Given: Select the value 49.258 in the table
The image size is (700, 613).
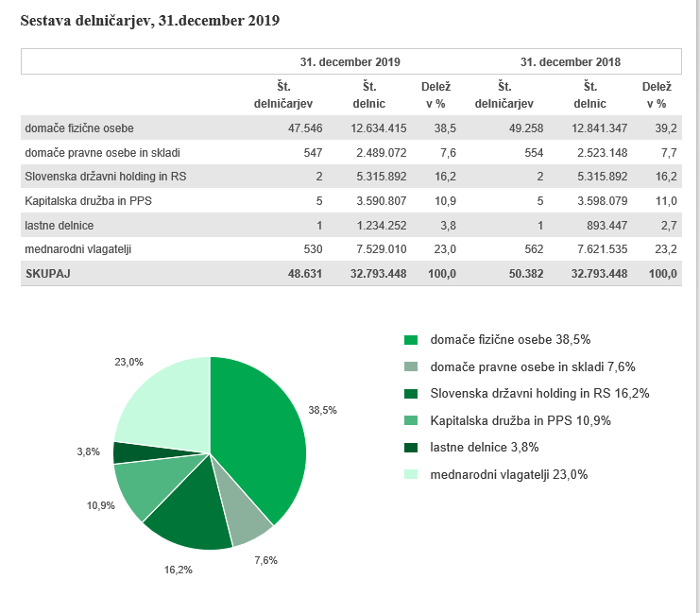Looking at the screenshot, I should coord(526,128).
